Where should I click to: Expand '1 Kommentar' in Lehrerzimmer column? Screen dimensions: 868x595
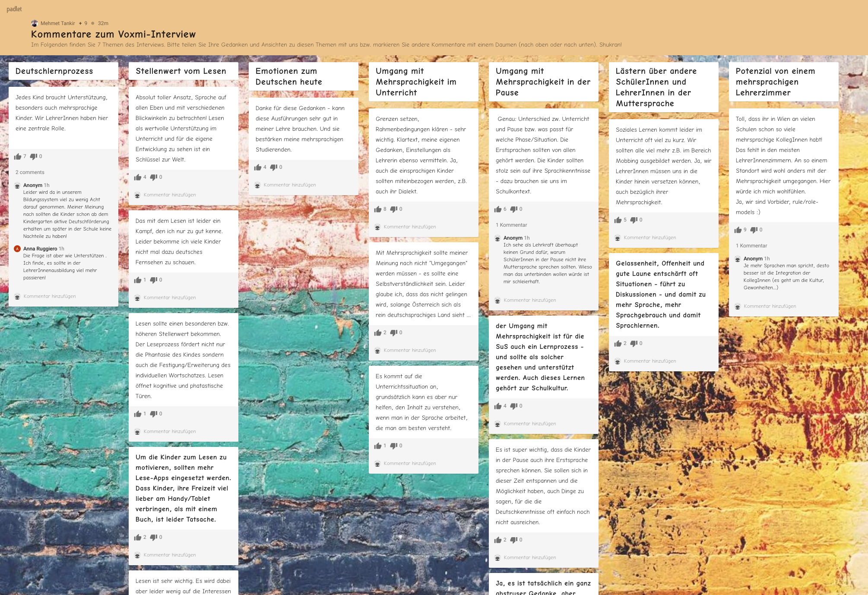[751, 246]
